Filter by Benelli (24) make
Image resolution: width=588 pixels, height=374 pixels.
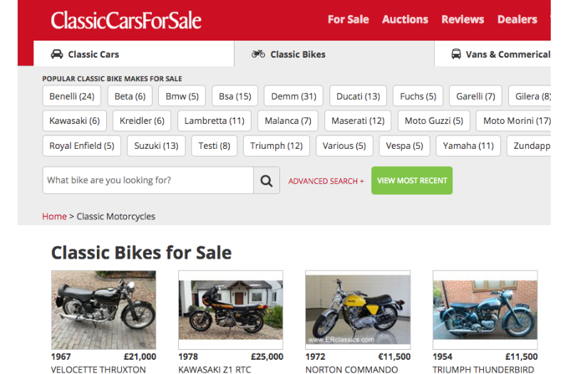pyautogui.click(x=71, y=96)
